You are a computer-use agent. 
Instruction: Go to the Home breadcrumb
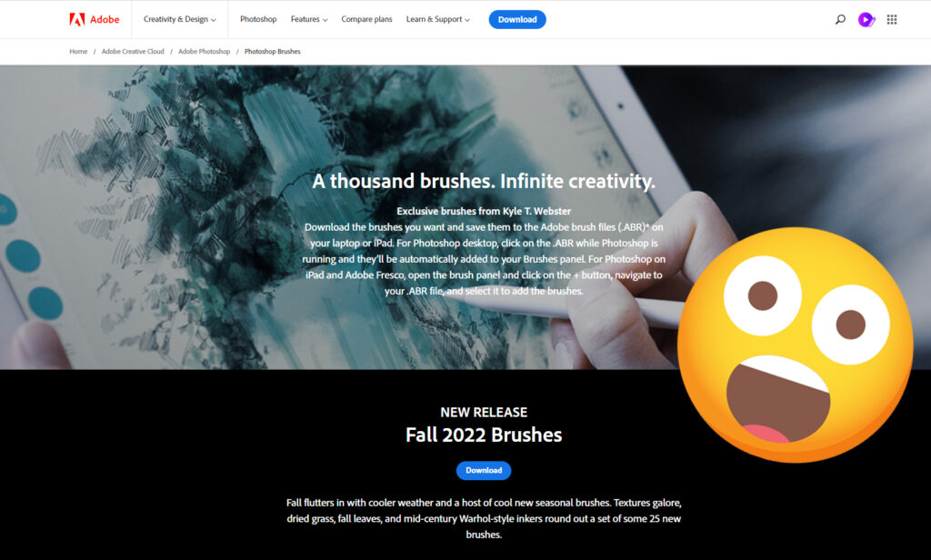78,52
